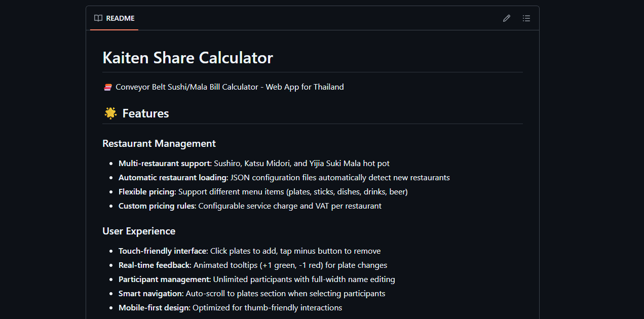Click the Restaurant Management subheading
This screenshot has width=644, height=319.
159,143
